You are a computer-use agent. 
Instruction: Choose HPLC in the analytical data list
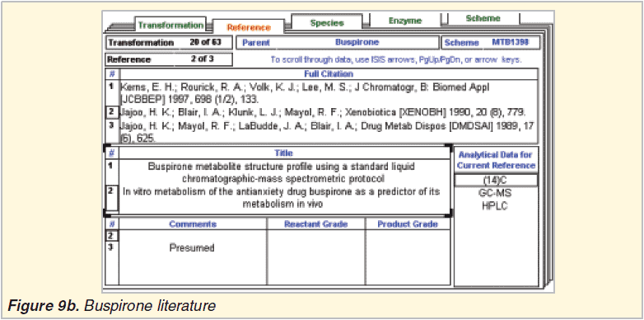(x=495, y=205)
